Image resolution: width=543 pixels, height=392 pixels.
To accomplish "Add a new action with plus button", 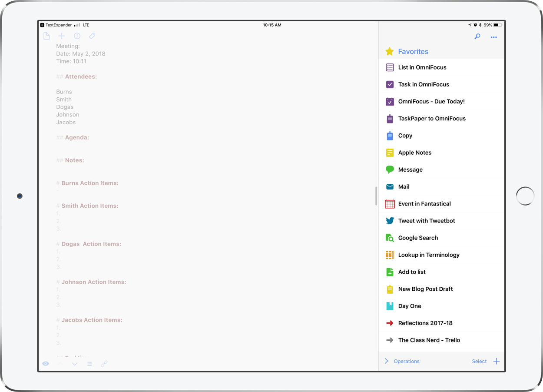I will pyautogui.click(x=497, y=361).
